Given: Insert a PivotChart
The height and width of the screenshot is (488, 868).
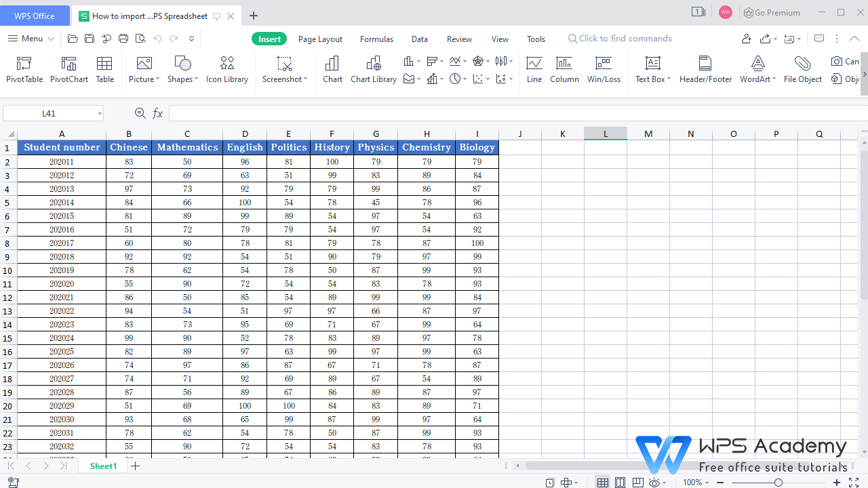Looking at the screenshot, I should [68, 68].
